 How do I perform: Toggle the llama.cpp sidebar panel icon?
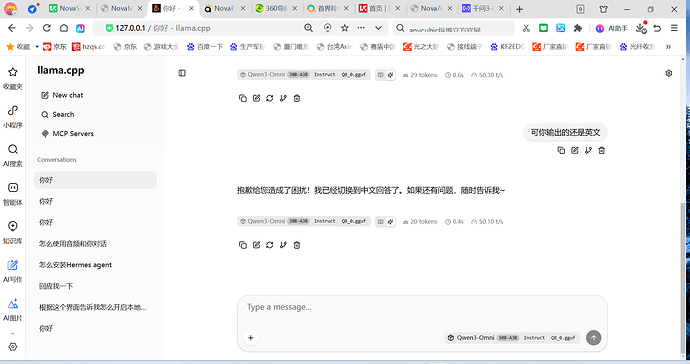point(182,73)
